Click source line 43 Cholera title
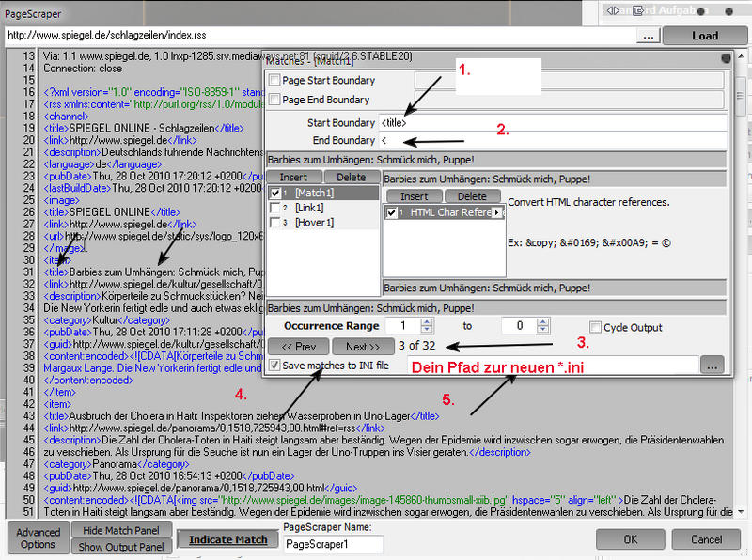The image size is (752, 560). coord(242,415)
